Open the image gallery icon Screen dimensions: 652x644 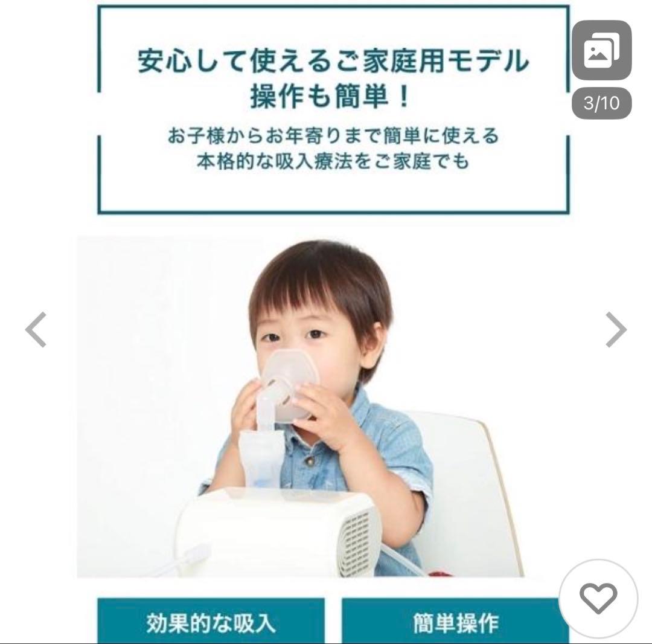tap(602, 50)
